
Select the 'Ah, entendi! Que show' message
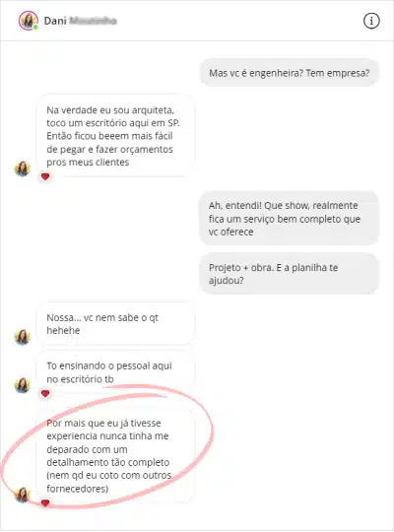(x=290, y=219)
